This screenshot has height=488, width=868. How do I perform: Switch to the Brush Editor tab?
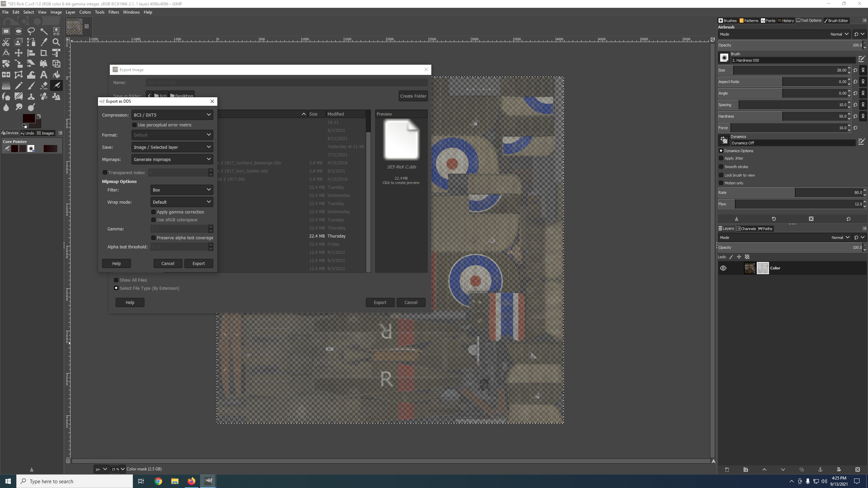coord(836,21)
